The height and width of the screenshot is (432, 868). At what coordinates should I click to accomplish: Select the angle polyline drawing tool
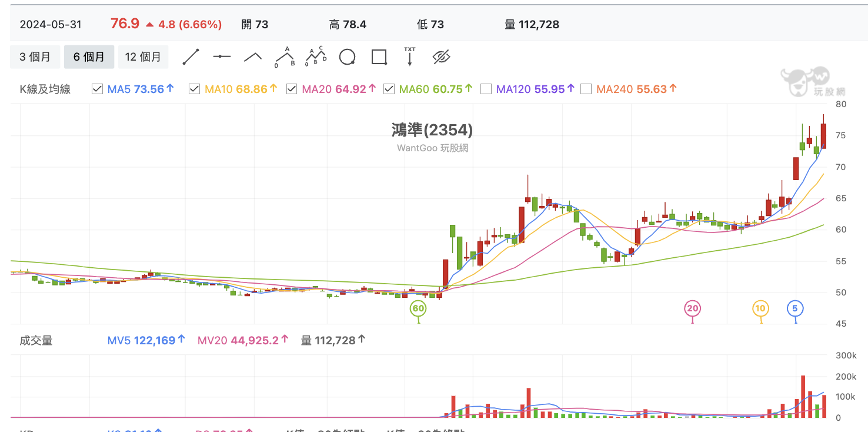tap(253, 57)
